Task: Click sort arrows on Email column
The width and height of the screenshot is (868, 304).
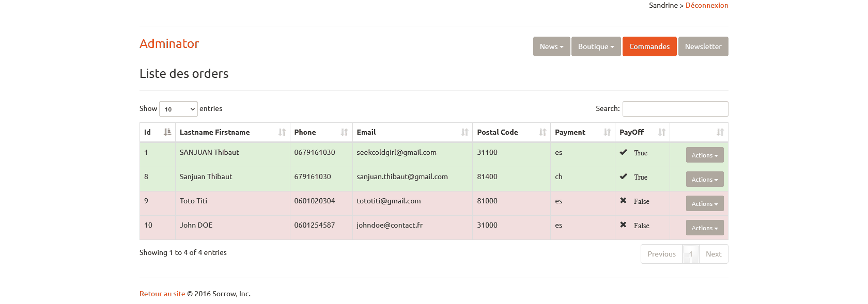Action: tap(465, 132)
